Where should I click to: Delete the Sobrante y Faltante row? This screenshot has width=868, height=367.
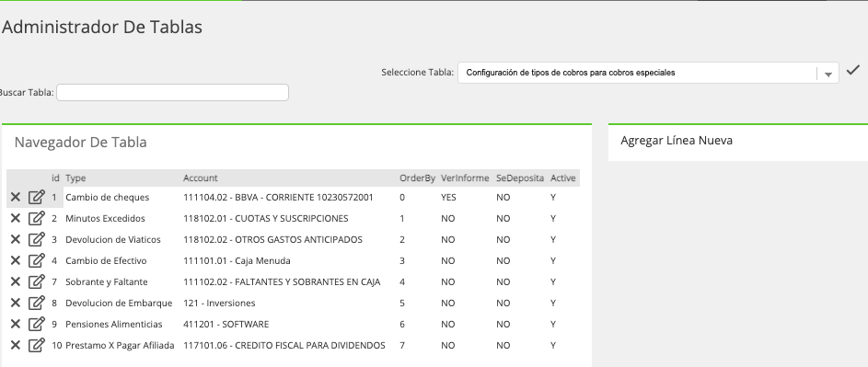(16, 281)
